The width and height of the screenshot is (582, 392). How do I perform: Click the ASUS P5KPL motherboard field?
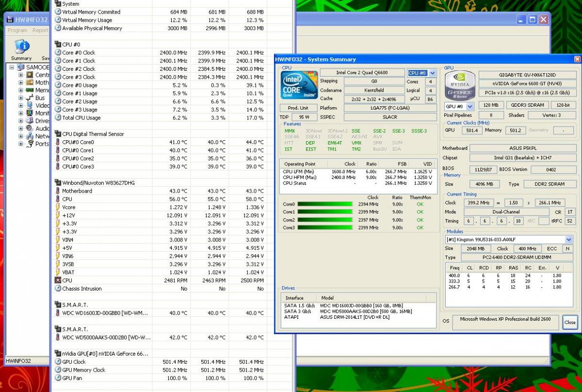(x=523, y=148)
